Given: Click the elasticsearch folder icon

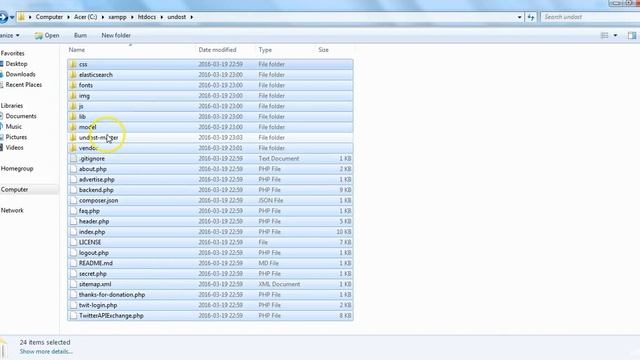Looking at the screenshot, I should [73, 75].
